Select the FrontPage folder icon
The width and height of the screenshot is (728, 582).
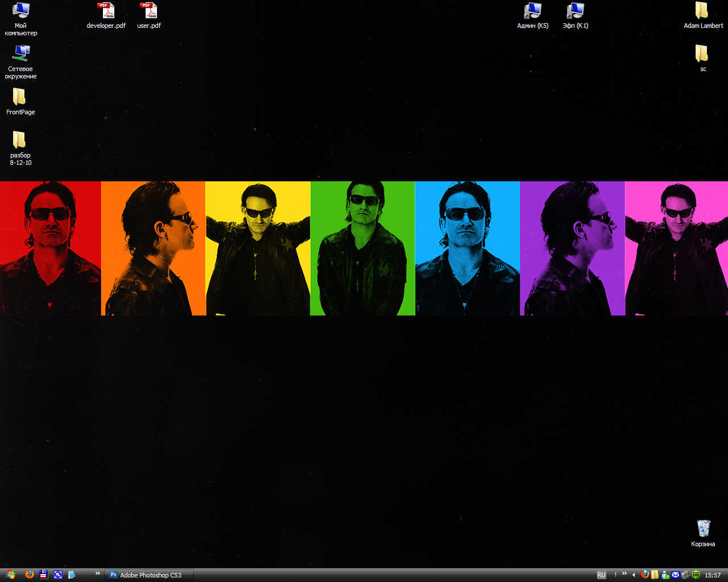tap(20, 102)
